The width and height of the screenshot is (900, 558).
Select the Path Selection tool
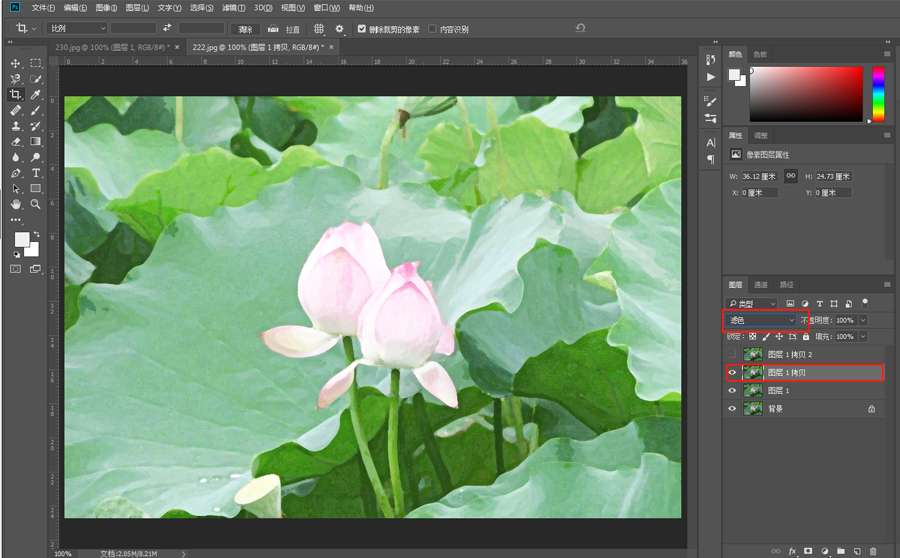[x=15, y=188]
